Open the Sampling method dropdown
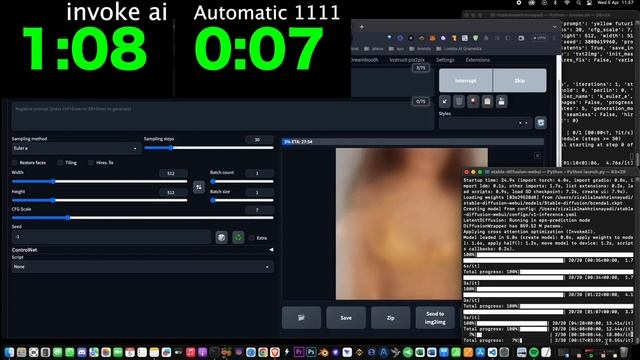 tap(76, 148)
